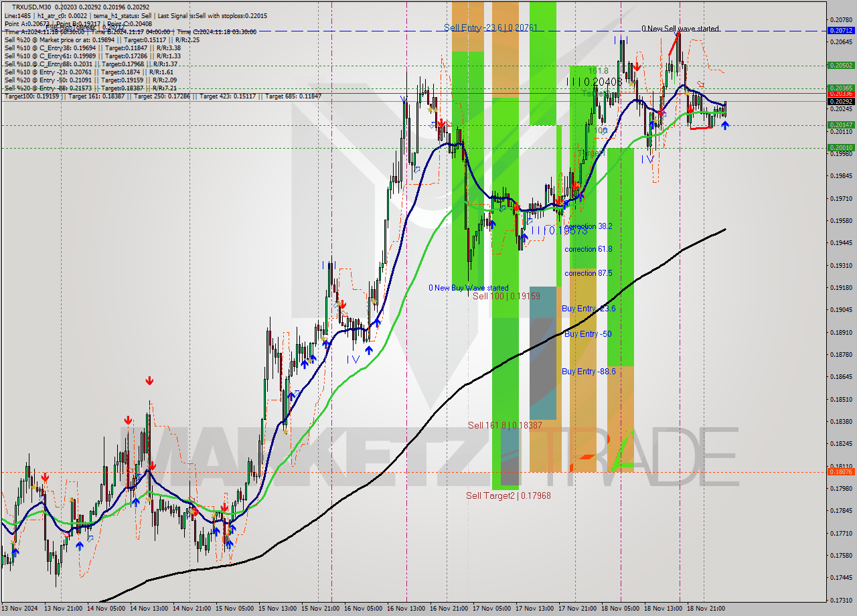The height and width of the screenshot is (616, 857).
Task: Click the green 0.20365 price tag
Action: pyautogui.click(x=841, y=88)
